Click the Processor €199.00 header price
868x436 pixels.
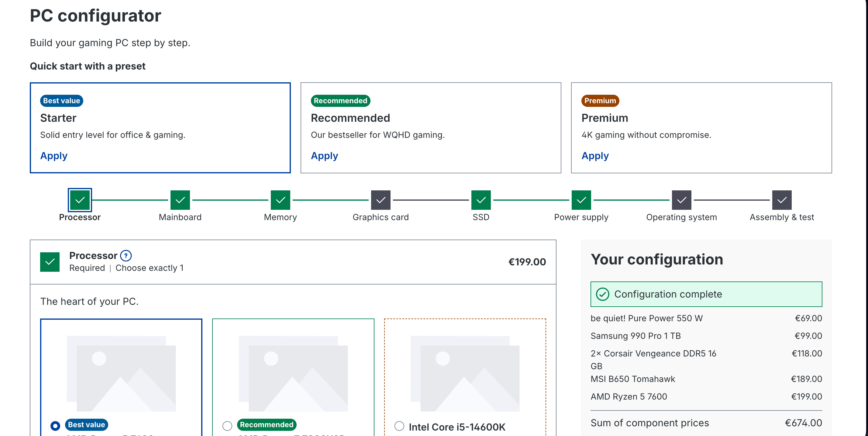coord(527,262)
